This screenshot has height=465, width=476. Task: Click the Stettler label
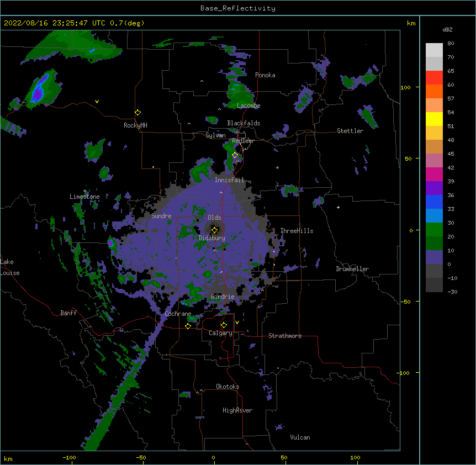tap(350, 131)
